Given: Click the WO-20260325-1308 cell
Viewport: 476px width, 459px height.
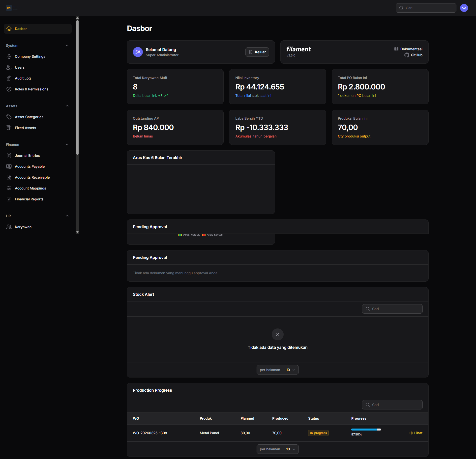Looking at the screenshot, I should (x=150, y=433).
